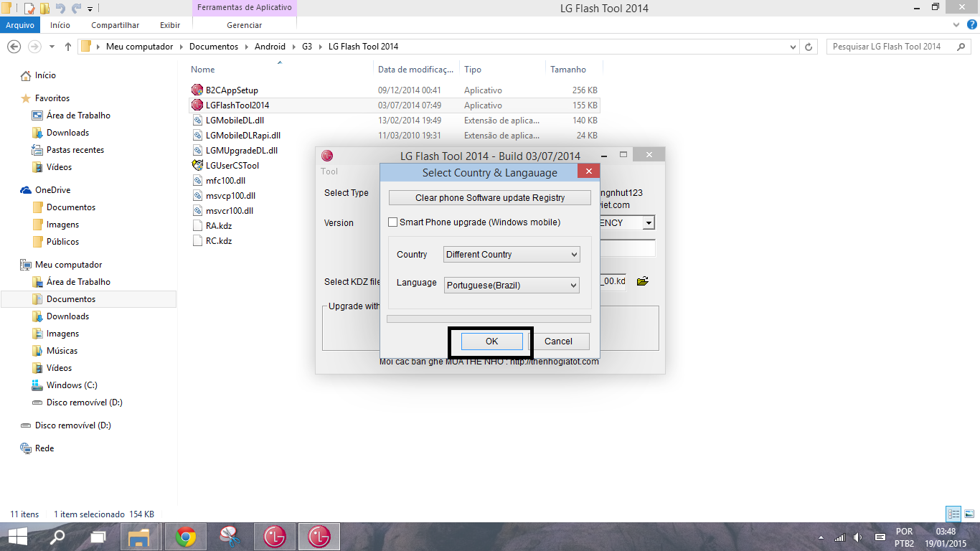980x551 pixels.
Task: Open Músicas under Meu computador
Action: pos(62,351)
